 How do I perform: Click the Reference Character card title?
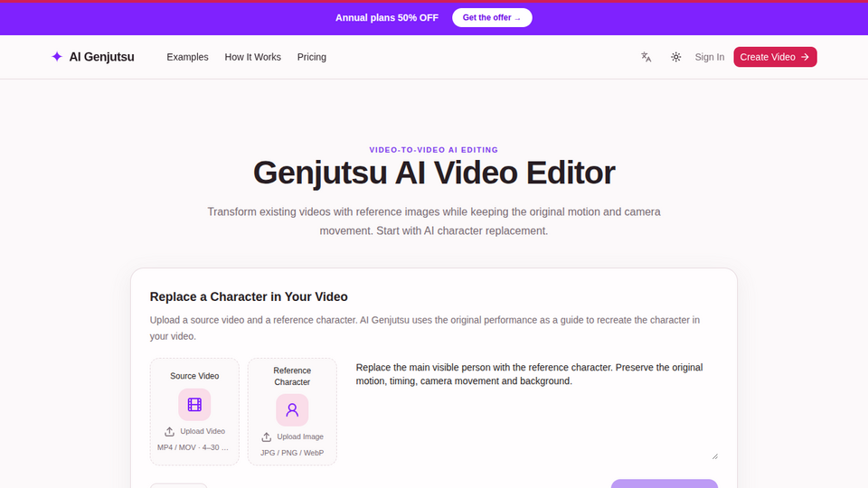tap(292, 376)
